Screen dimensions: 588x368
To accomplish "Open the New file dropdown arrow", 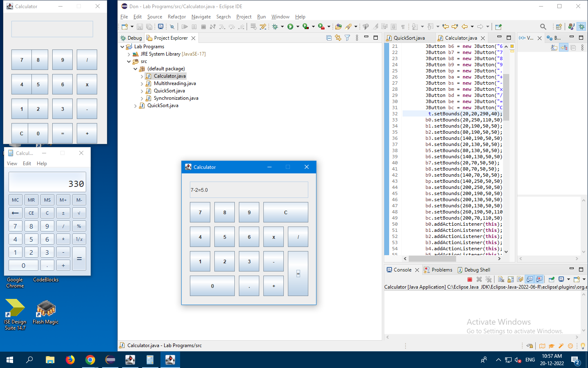I will (132, 27).
